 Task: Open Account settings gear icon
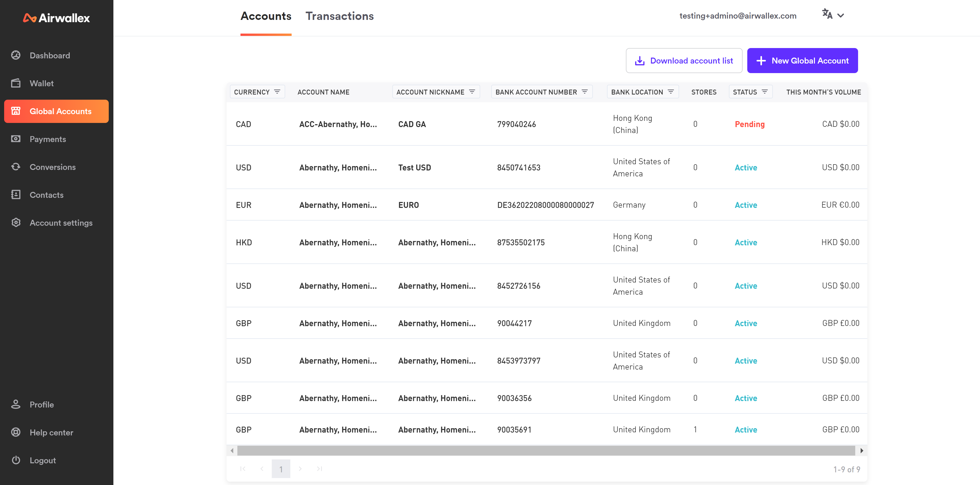(x=16, y=223)
